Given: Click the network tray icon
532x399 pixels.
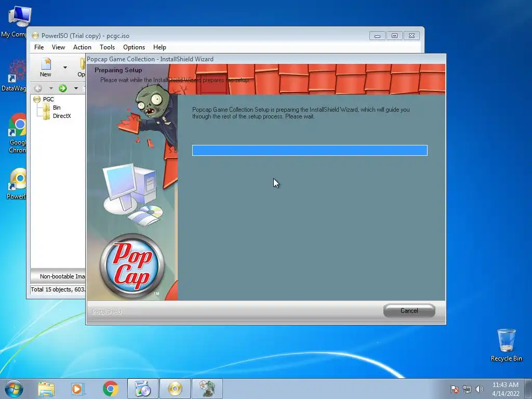Looking at the screenshot, I should [467, 389].
